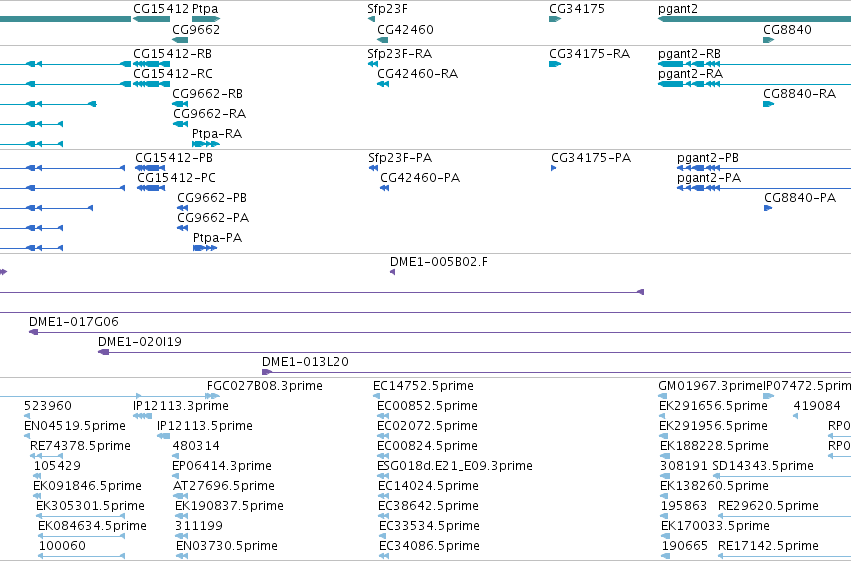
Task: Select the CG15412 gene label
Action: pos(161,9)
